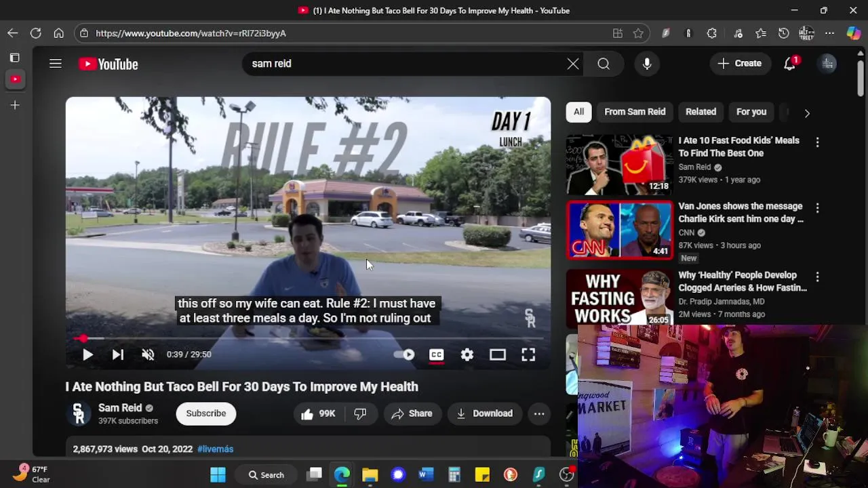
Task: Open browser profile avatar
Action: pos(806,33)
